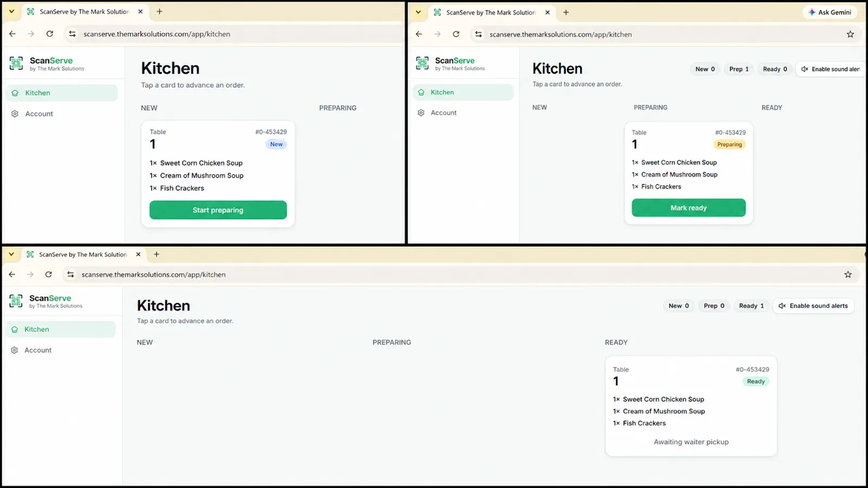Click Account gear icon in bottom sidebar
Screen dimensions: 868x488
coord(15,350)
